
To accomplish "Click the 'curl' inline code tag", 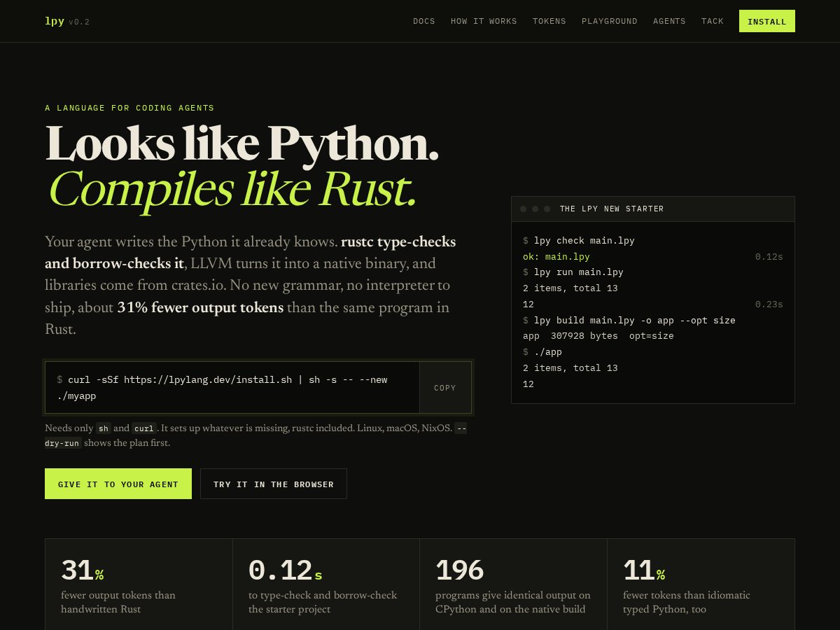I will [x=144, y=428].
